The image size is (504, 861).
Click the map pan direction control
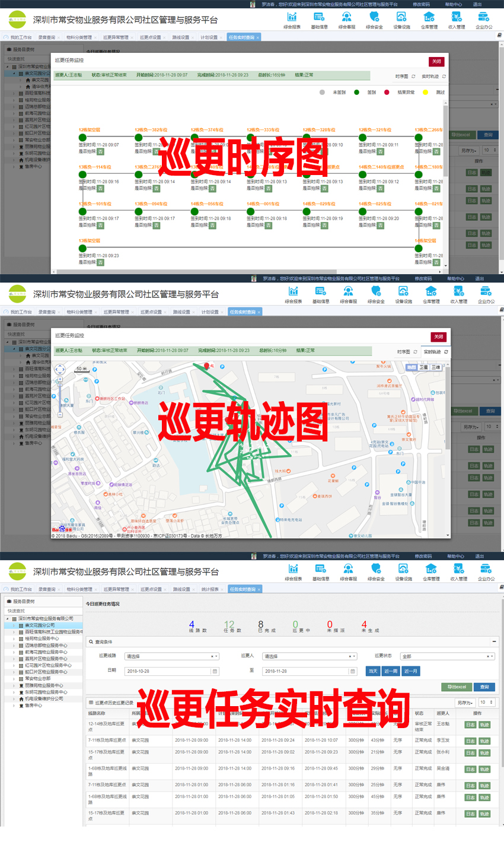(x=60, y=370)
